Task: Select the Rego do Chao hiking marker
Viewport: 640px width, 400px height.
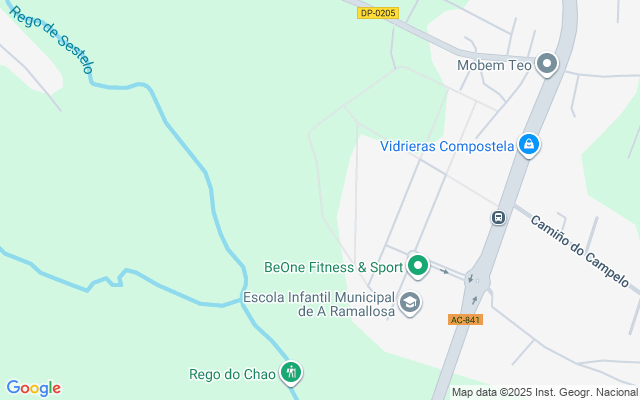Action: tap(291, 373)
